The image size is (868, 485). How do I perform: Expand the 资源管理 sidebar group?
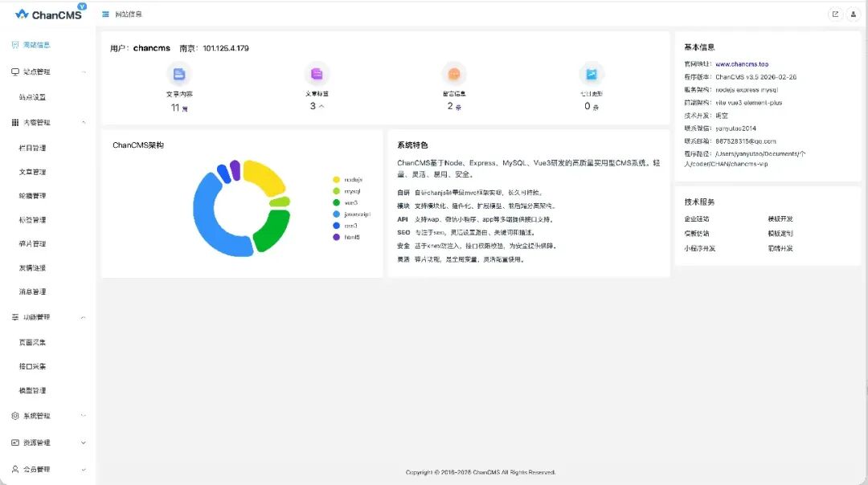(47, 442)
